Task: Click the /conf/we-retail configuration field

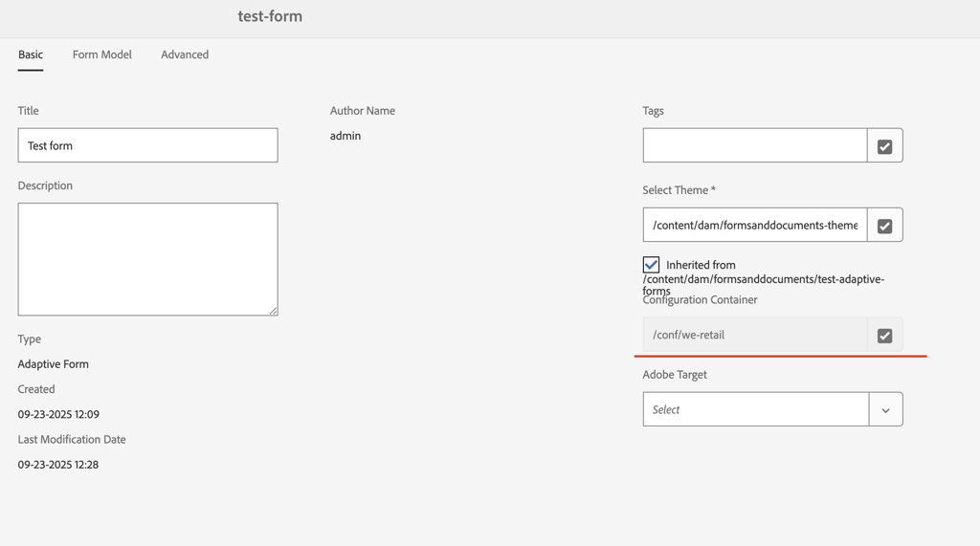Action: click(x=755, y=336)
